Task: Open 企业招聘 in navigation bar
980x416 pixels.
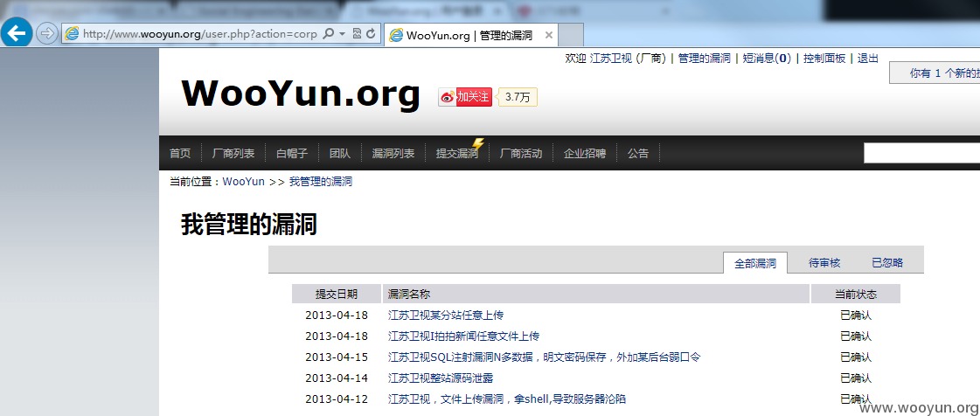Action: click(584, 153)
